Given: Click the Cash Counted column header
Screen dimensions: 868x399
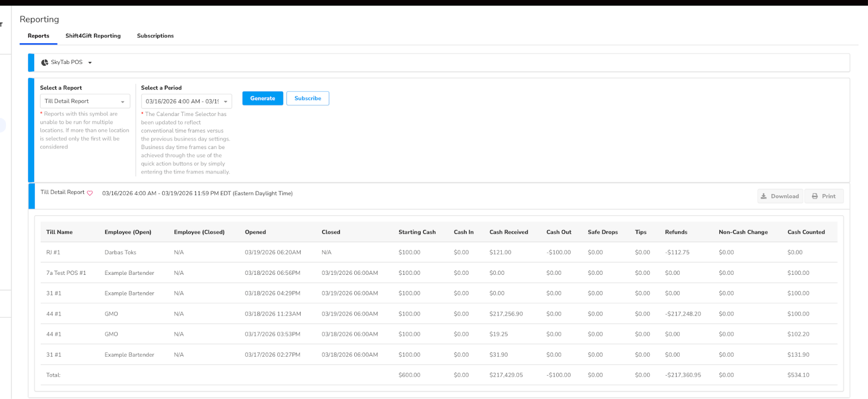Looking at the screenshot, I should click(806, 232).
